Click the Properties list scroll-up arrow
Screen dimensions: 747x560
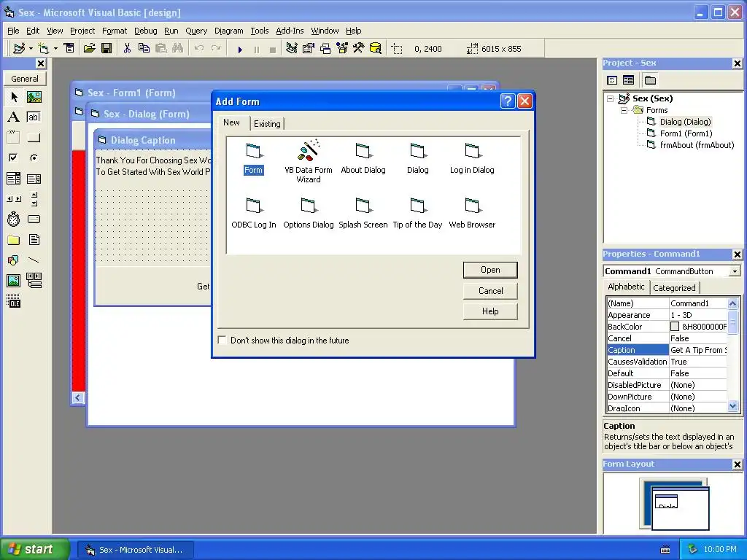pyautogui.click(x=732, y=303)
